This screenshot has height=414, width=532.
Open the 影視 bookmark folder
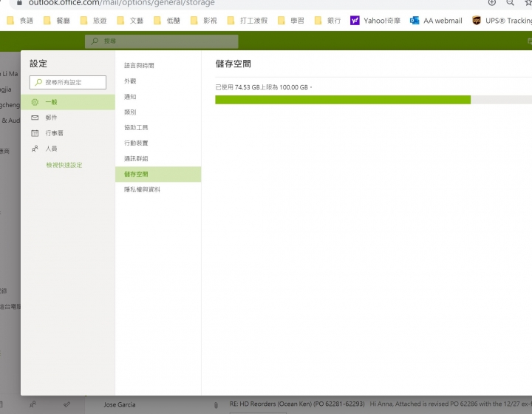(204, 21)
